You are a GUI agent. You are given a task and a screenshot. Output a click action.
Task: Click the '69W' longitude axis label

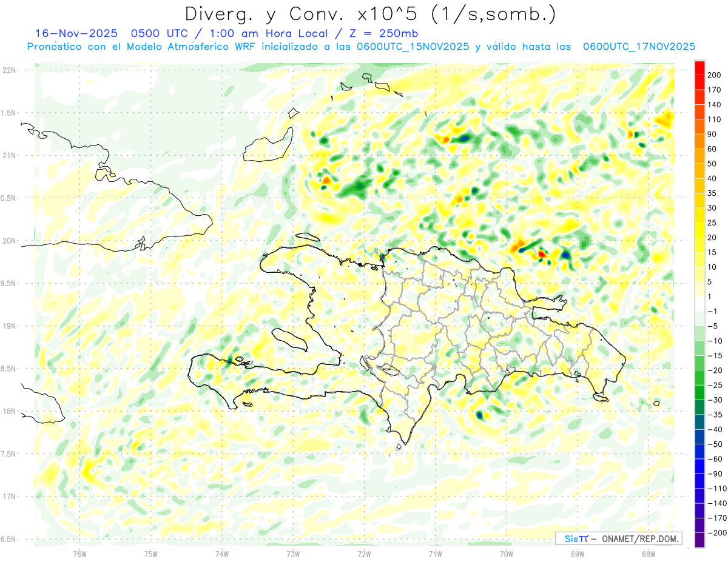point(578,553)
